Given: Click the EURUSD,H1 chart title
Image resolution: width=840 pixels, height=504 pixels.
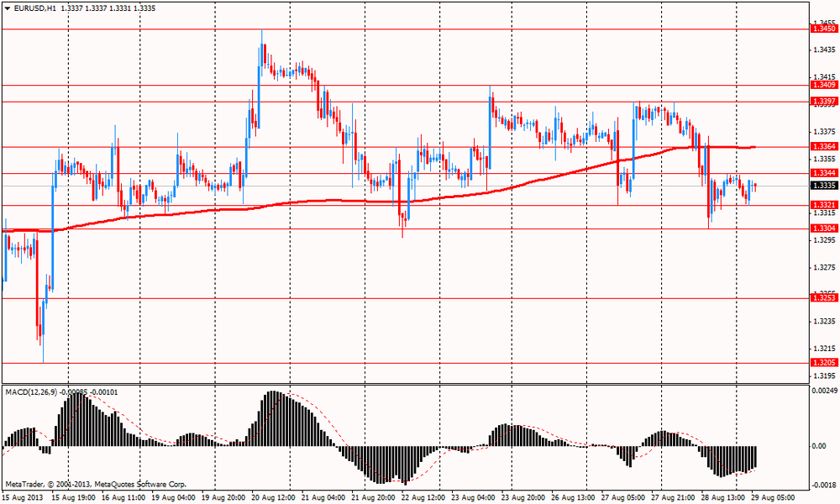Looking at the screenshot, I should point(35,8).
